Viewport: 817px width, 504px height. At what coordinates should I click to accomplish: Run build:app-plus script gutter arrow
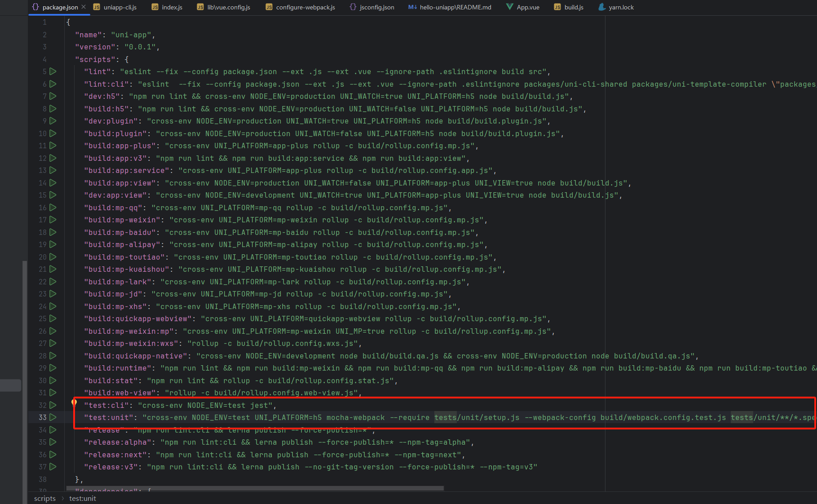tap(53, 146)
